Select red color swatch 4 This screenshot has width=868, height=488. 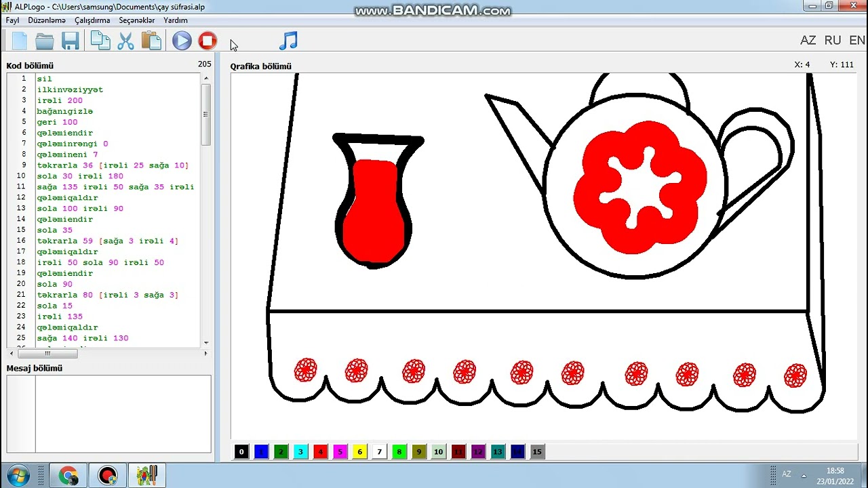coord(320,451)
